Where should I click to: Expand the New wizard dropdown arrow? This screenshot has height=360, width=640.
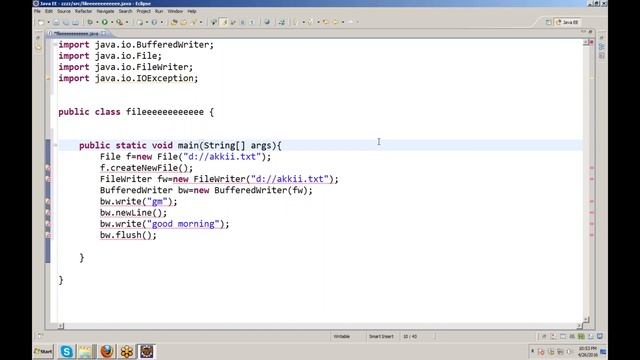click(x=48, y=22)
